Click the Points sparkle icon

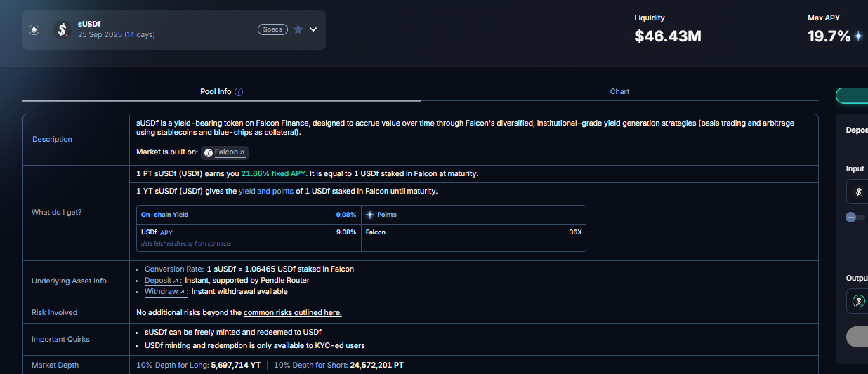click(x=370, y=215)
